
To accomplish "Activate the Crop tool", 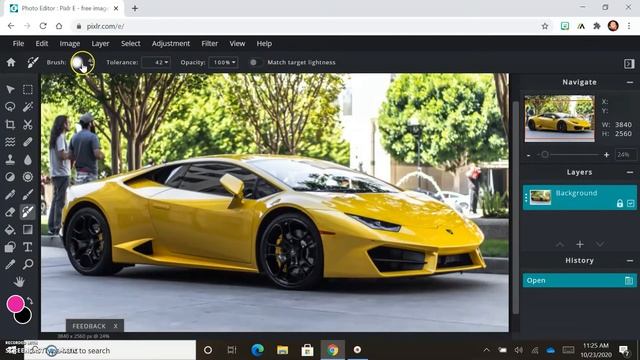I will pos(10,124).
